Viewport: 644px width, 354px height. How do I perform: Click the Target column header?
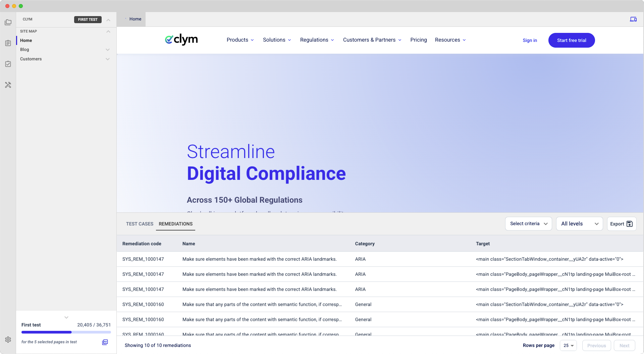pos(483,244)
